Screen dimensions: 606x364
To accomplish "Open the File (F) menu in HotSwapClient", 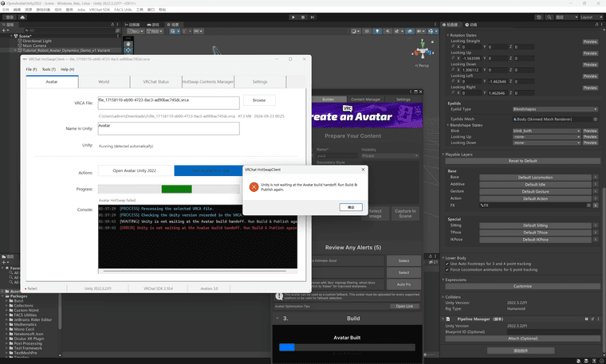I will point(31,69).
